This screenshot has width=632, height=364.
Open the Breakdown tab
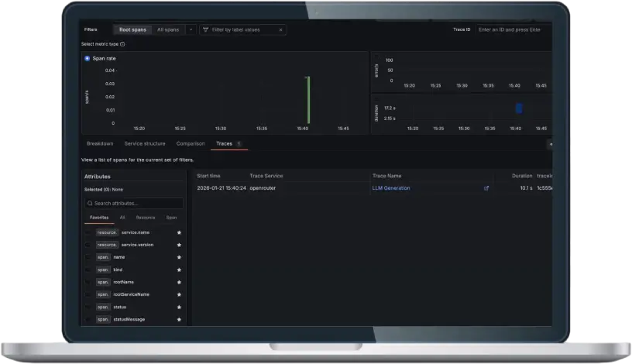(x=100, y=144)
